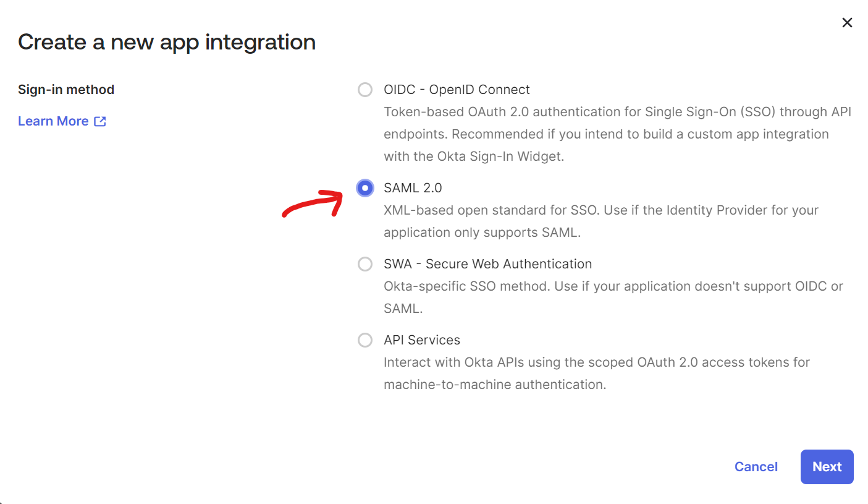Image resolution: width=868 pixels, height=504 pixels.
Task: Click the OIDC - OpenID Connect label text
Action: (456, 89)
